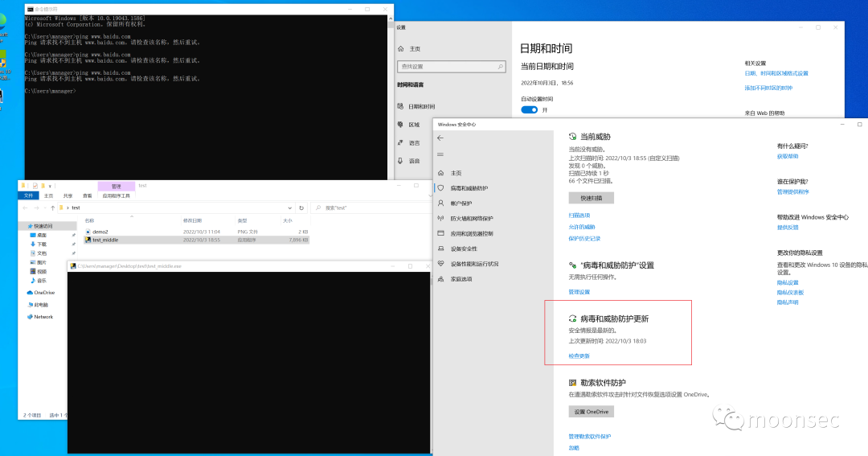Click the 管理 contextual tab in Explorer
The width and height of the screenshot is (868, 456).
(x=117, y=186)
